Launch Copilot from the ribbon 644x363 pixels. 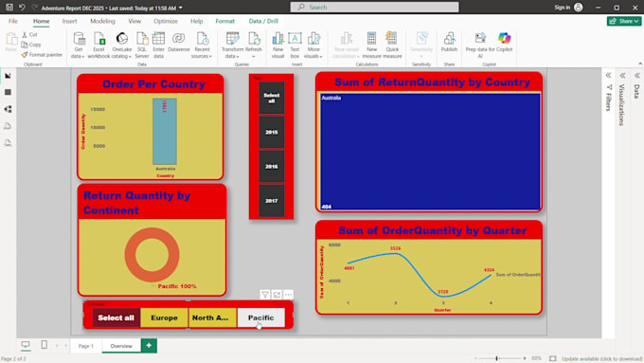(x=505, y=43)
